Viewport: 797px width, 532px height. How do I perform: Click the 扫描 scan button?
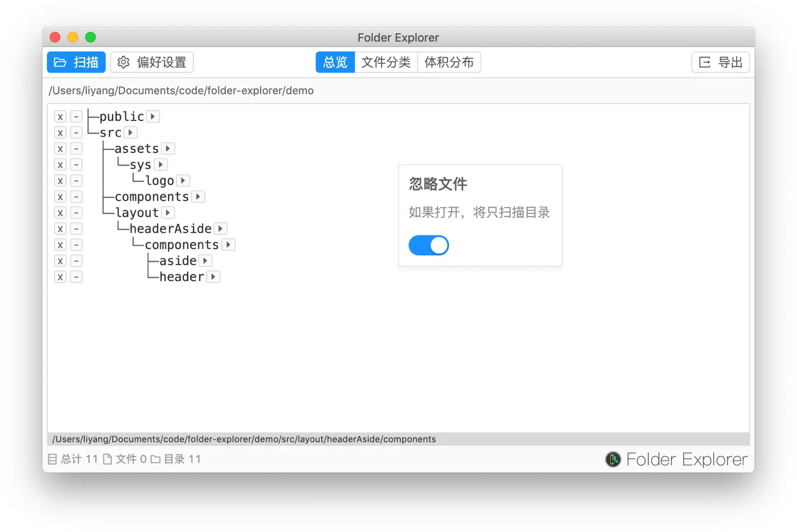pos(76,62)
